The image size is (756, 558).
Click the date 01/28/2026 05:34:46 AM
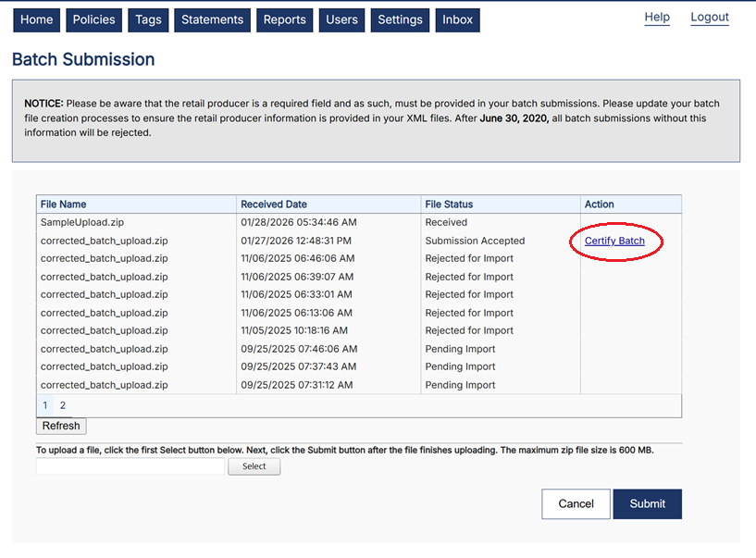coord(299,222)
